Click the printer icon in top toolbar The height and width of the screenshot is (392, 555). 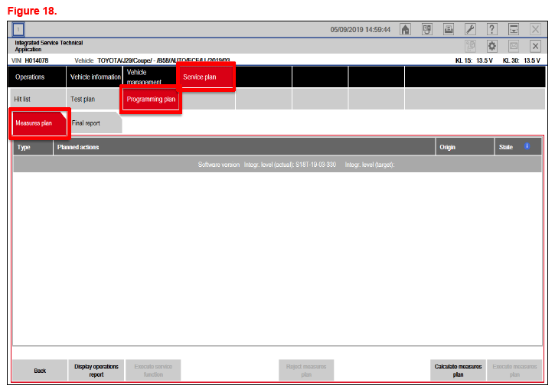[x=449, y=29]
